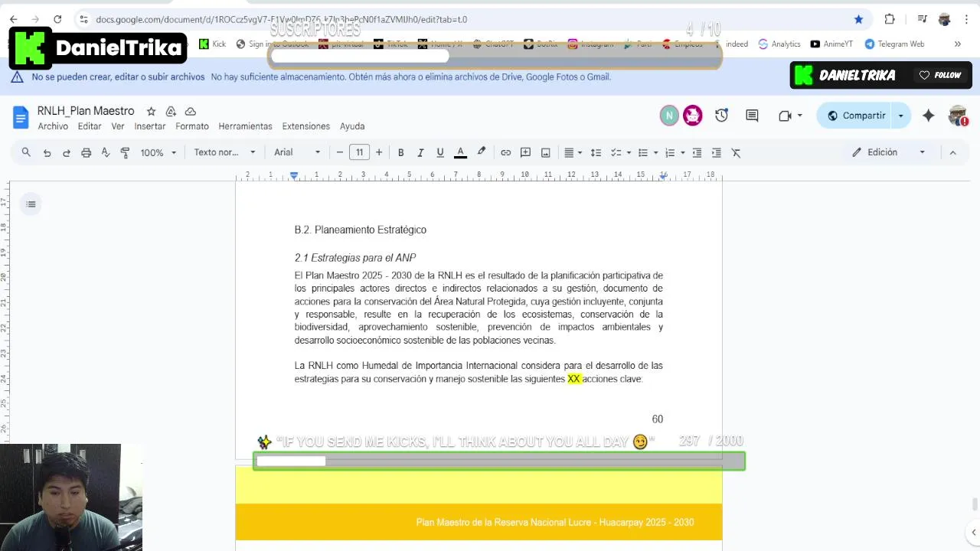Click the Undo arrow icon

click(47, 152)
